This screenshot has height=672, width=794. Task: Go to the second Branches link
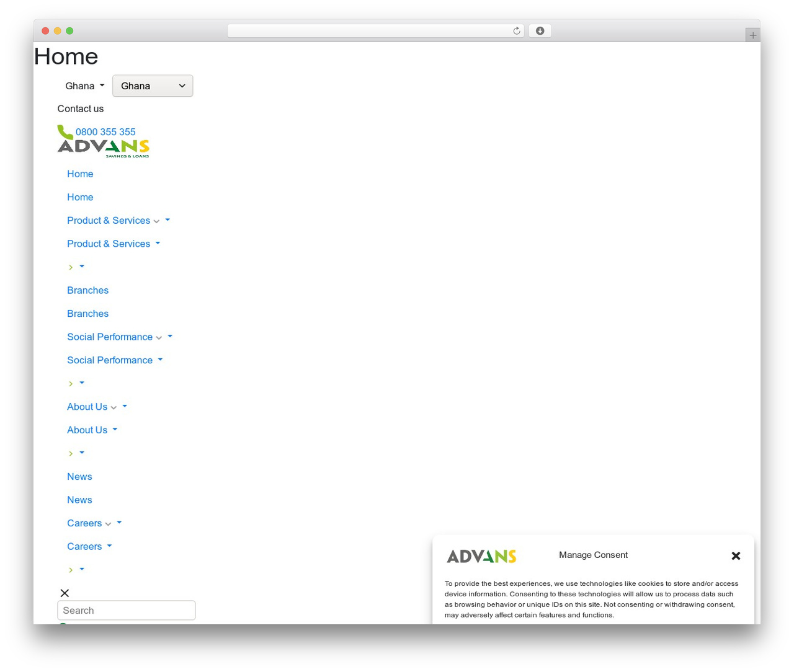pyautogui.click(x=87, y=314)
